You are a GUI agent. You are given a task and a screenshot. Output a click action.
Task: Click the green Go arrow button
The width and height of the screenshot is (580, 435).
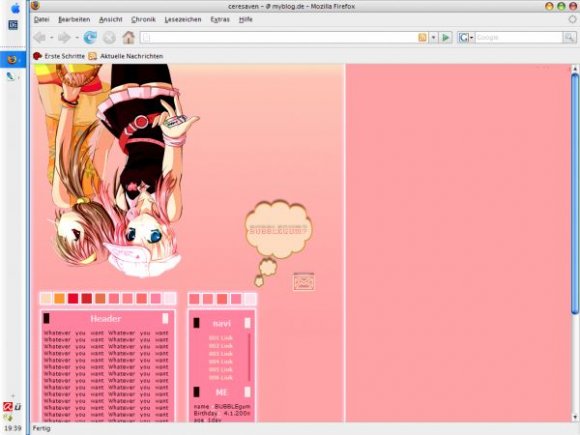(446, 37)
